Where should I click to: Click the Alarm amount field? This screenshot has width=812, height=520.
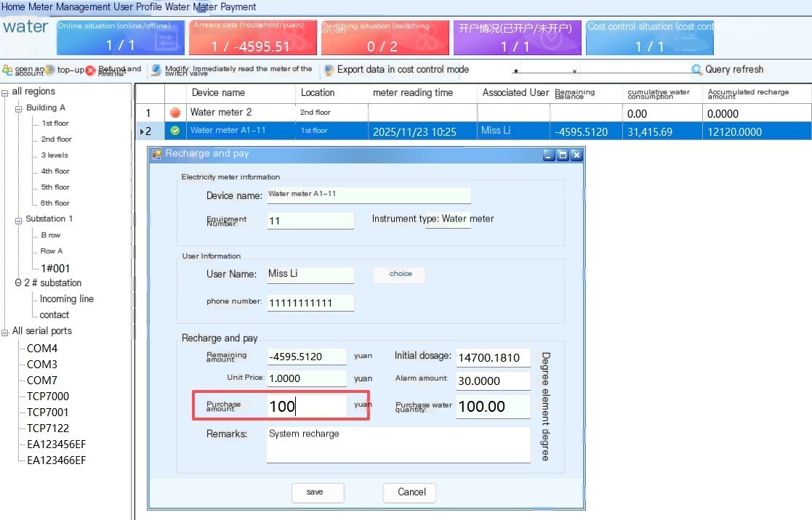[493, 381]
